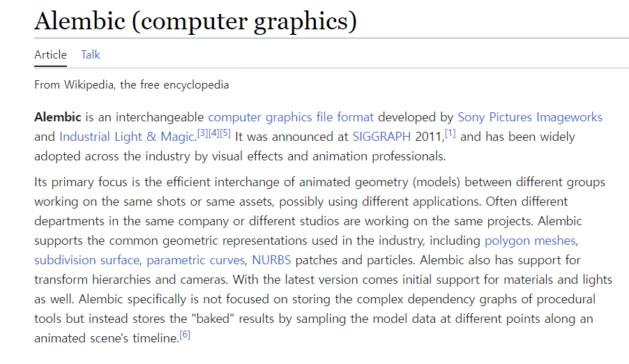Click the bold Alembic term
Image resolution: width=629 pixels, height=364 pixels.
click(x=58, y=117)
